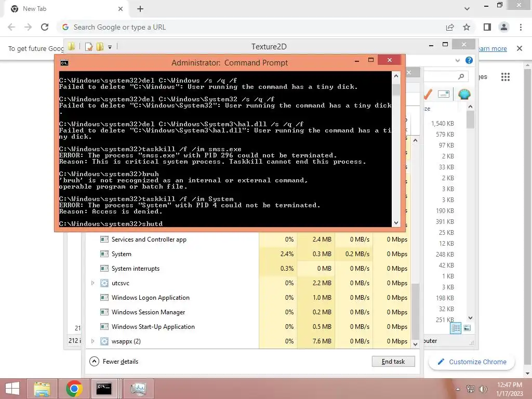Open the Learn more link

[493, 48]
